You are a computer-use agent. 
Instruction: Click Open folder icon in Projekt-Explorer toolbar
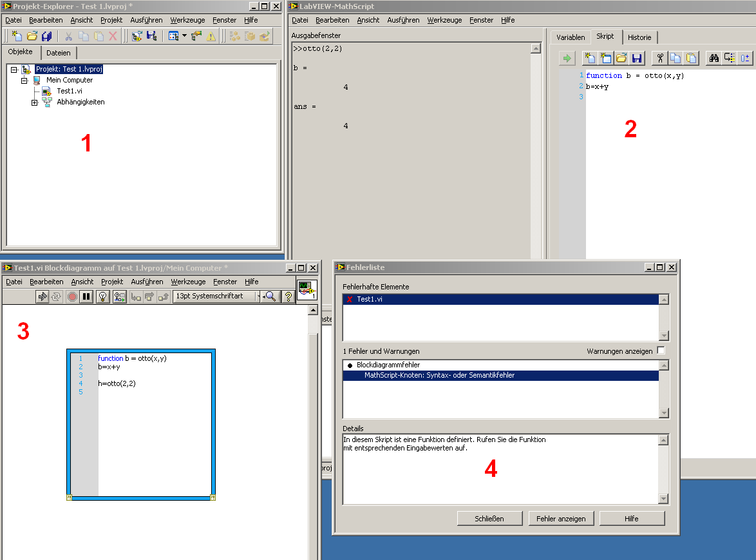32,36
